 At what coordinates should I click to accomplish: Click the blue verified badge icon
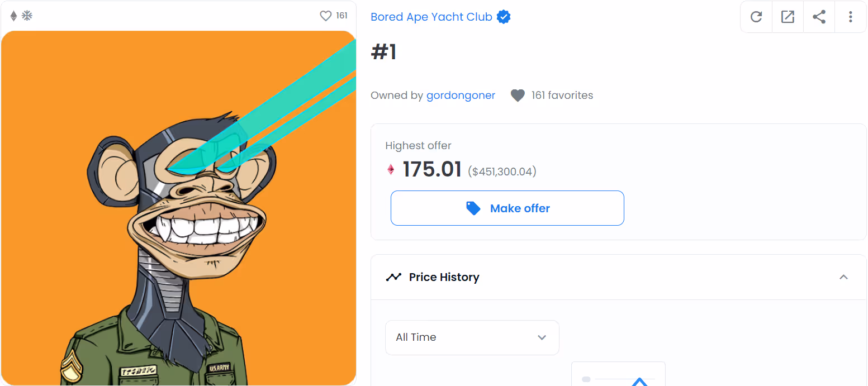(504, 17)
